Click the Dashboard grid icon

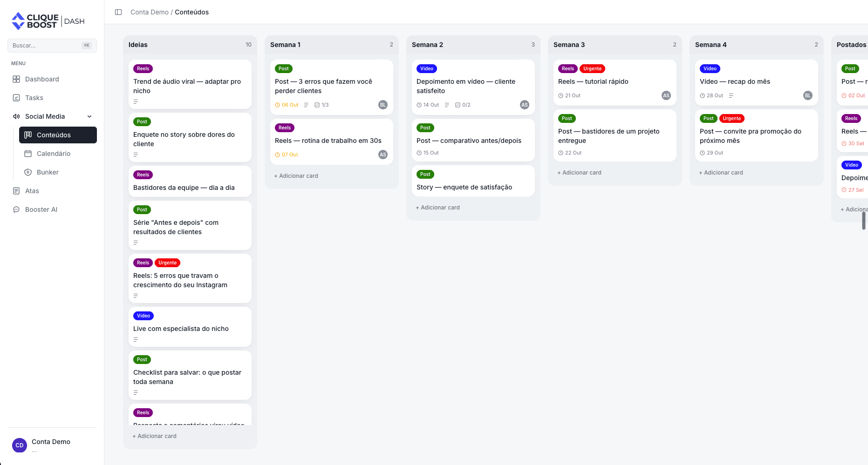click(x=16, y=79)
